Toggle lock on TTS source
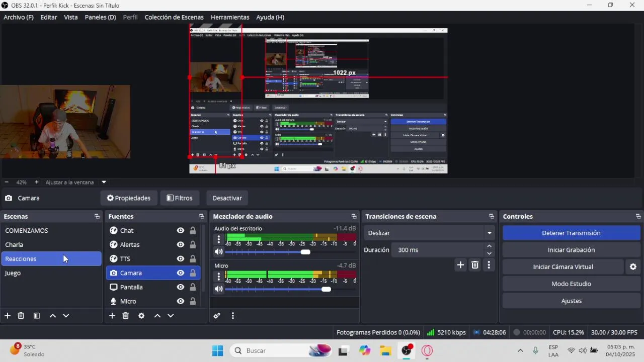This screenshot has width=644, height=362. (x=193, y=259)
